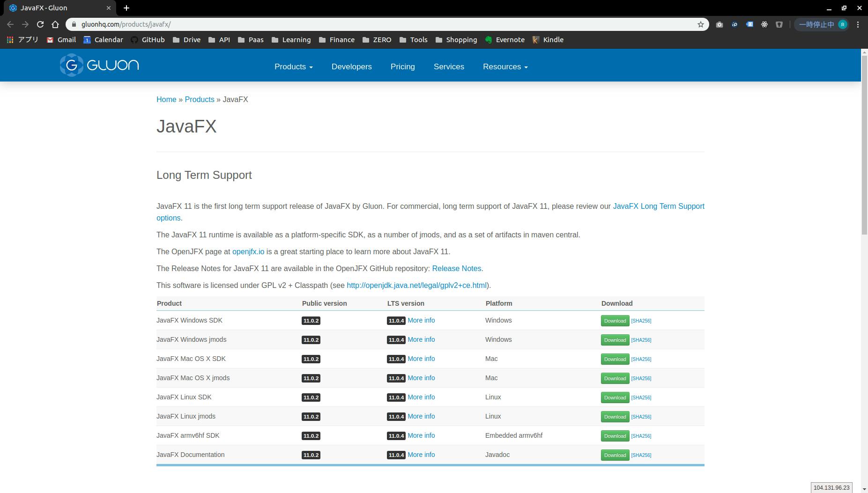This screenshot has width=868, height=493.
Task: Open the Products dropdown menu
Action: tap(293, 66)
